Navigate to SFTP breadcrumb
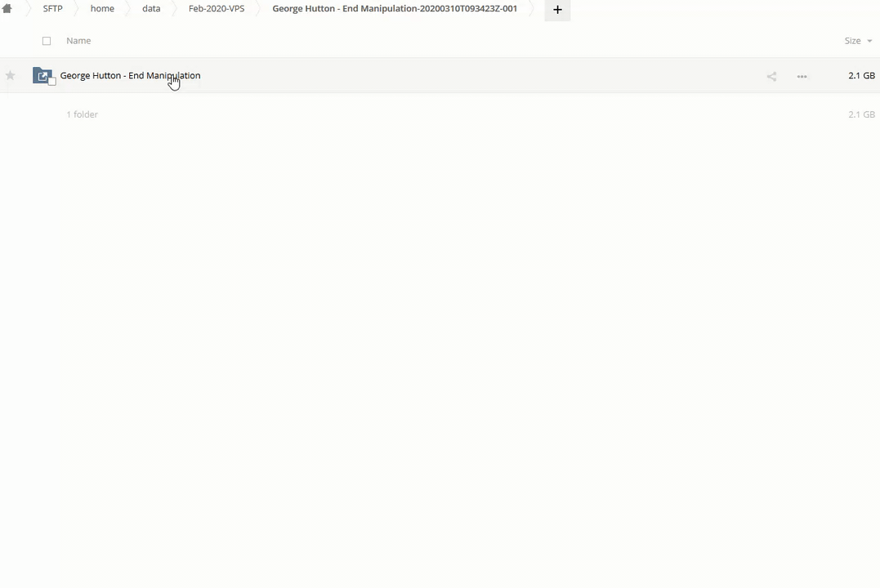 (52, 9)
